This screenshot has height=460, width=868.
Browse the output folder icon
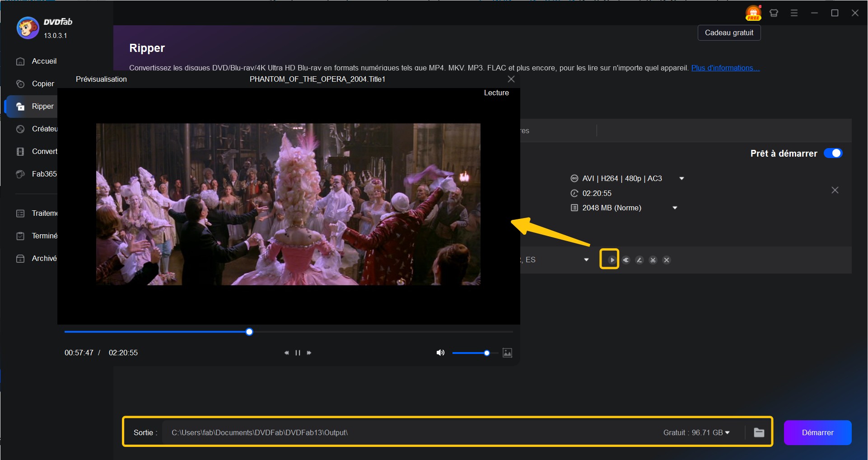(x=759, y=432)
